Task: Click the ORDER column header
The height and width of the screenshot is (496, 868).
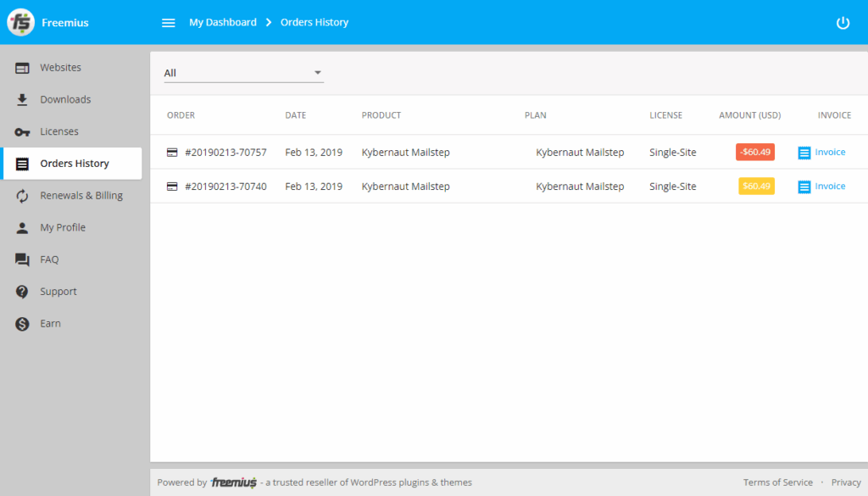Action: 181,115
